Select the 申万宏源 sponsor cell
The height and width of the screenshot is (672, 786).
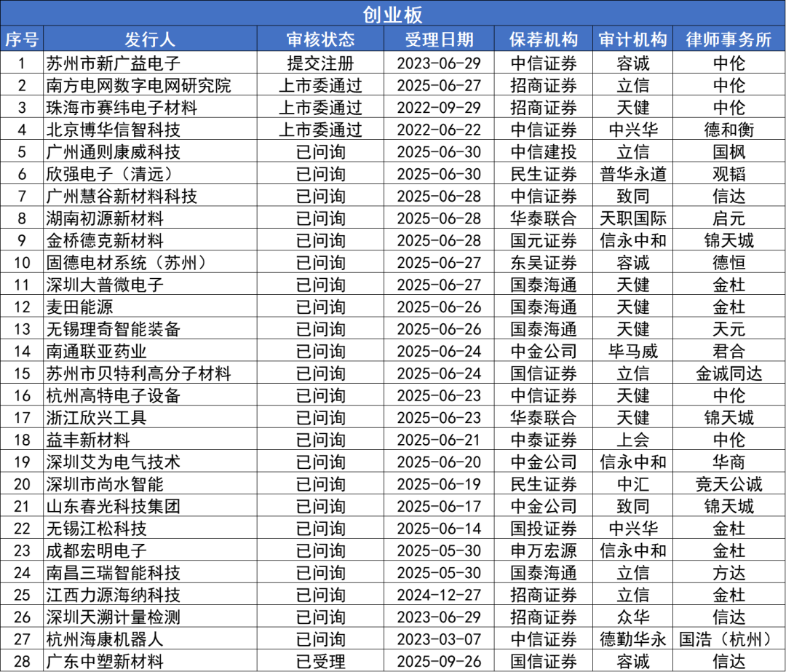coord(544,550)
